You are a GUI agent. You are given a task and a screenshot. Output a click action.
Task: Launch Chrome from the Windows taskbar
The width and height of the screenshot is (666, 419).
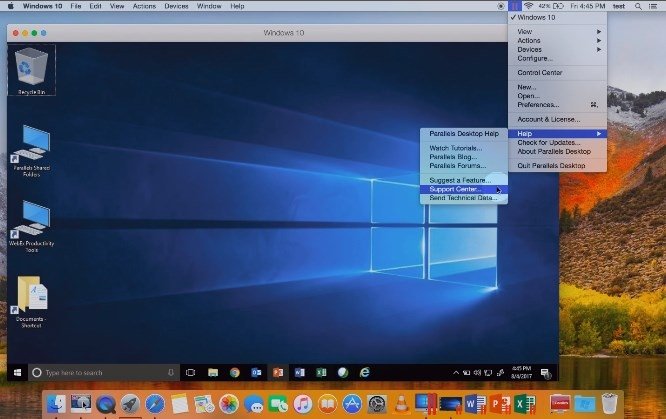pos(234,373)
